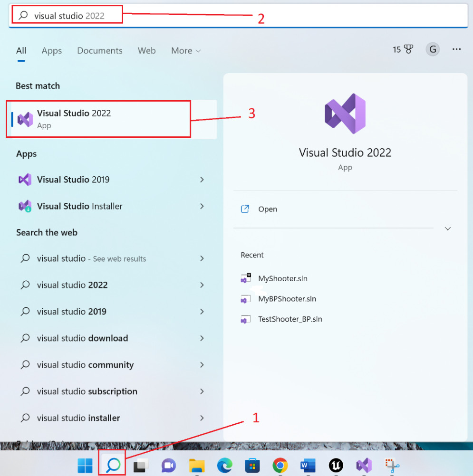Image resolution: width=473 pixels, height=476 pixels.
Task: Launch Unreal Engine from the taskbar
Action: point(336,466)
